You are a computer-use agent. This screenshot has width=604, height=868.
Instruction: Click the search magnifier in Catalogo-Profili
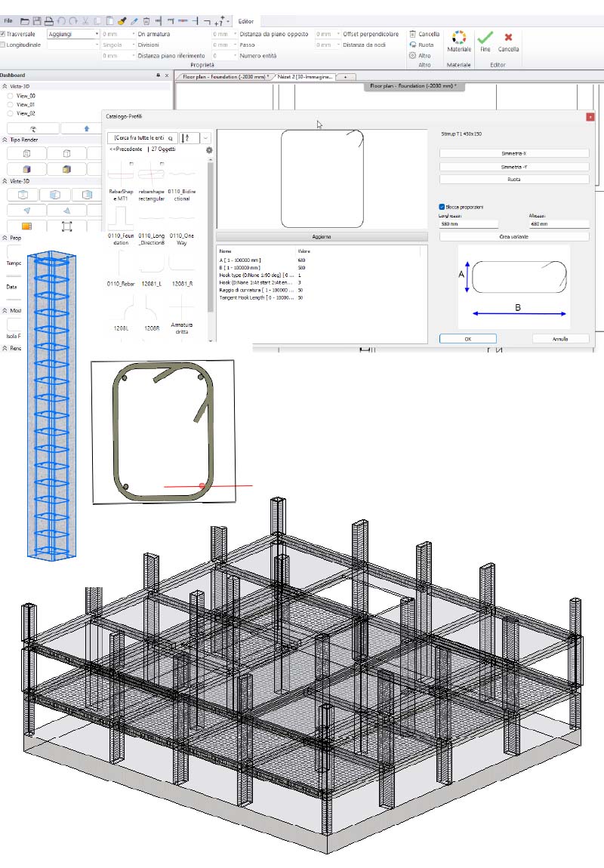(x=171, y=139)
